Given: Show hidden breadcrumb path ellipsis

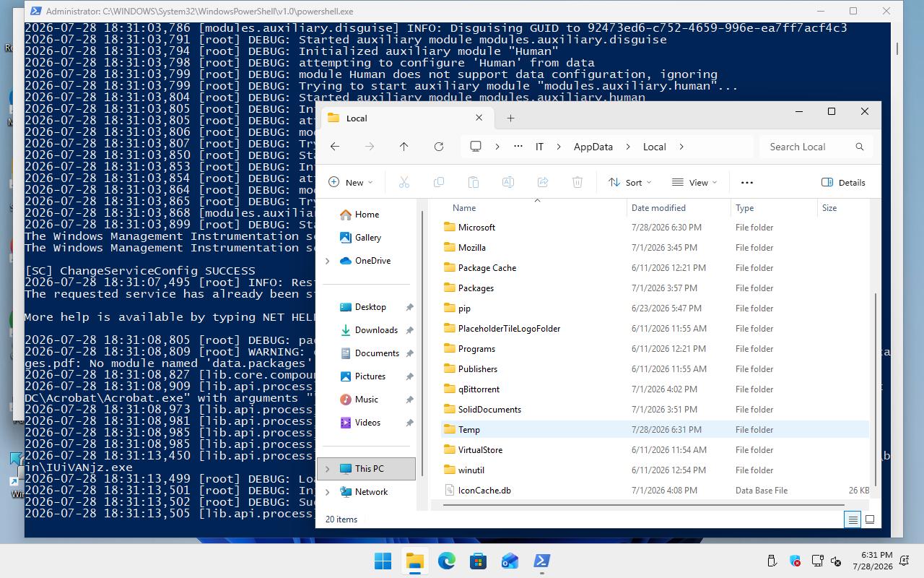Looking at the screenshot, I should click(518, 147).
